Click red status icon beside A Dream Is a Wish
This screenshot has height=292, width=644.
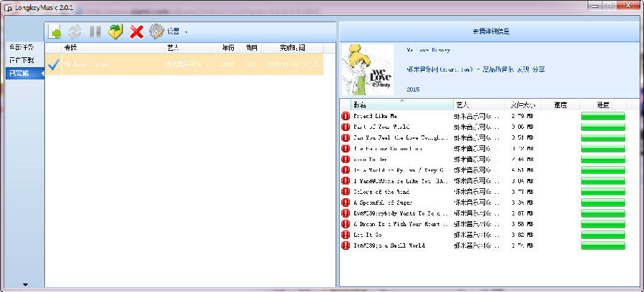point(346,224)
